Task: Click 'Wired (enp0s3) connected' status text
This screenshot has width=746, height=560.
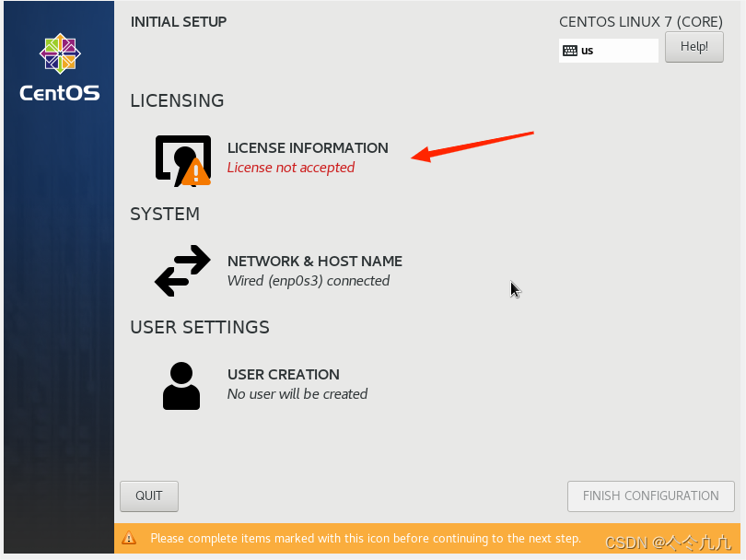Action: pyautogui.click(x=309, y=281)
